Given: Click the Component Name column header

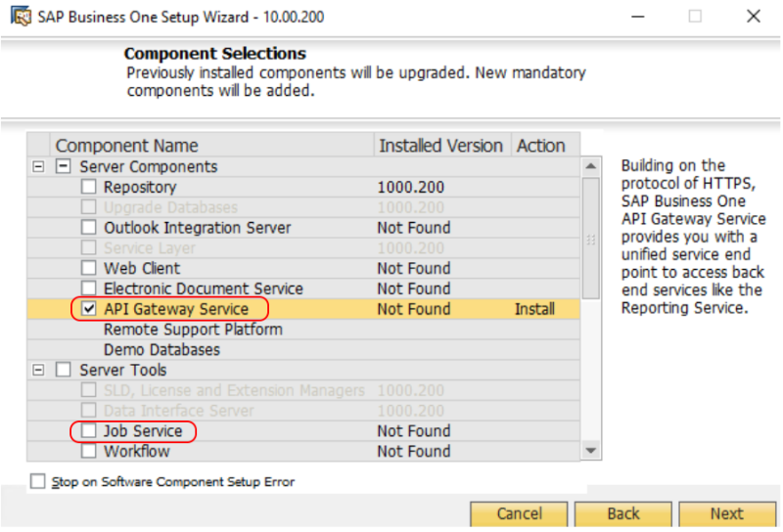Looking at the screenshot, I should click(x=212, y=146).
